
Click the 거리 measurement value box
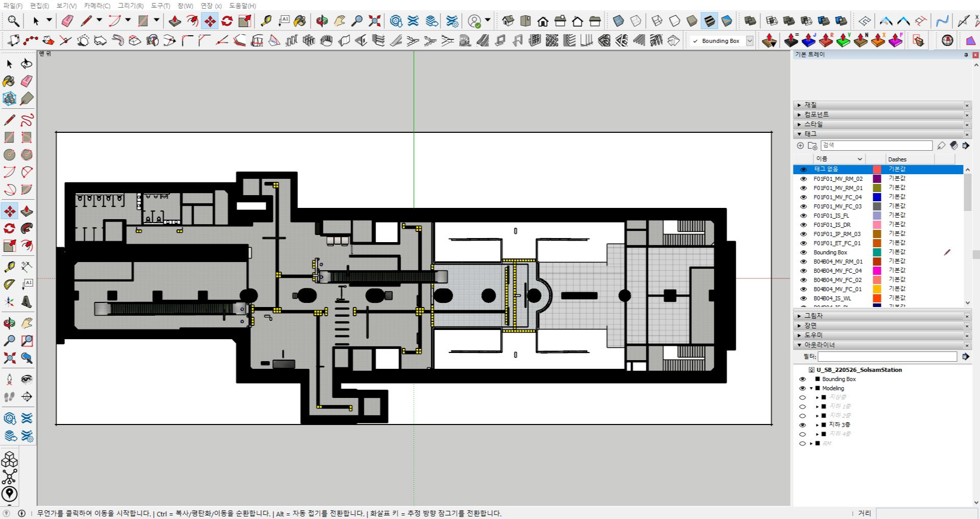[926, 513]
